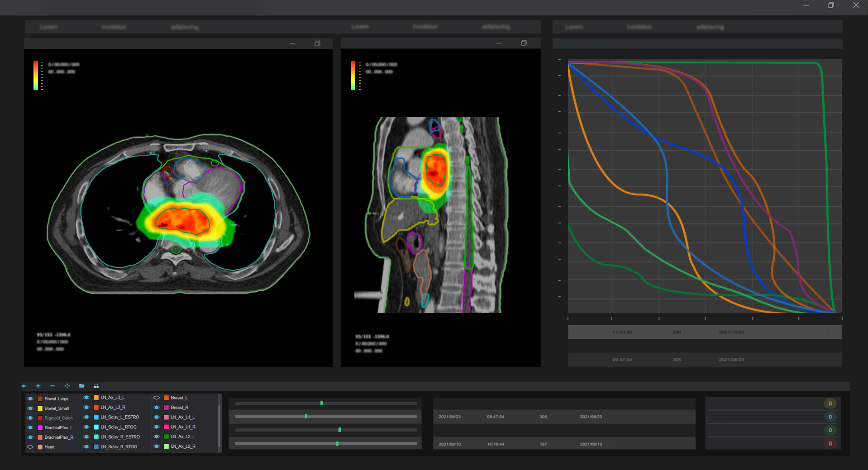Click the top slider's green handle
The image size is (868, 470).
[321, 403]
